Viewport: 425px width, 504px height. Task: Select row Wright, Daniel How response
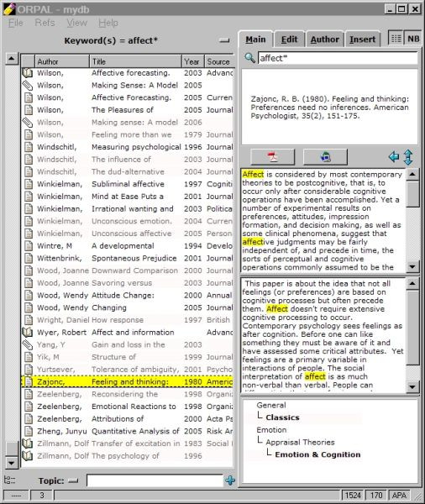(x=128, y=320)
